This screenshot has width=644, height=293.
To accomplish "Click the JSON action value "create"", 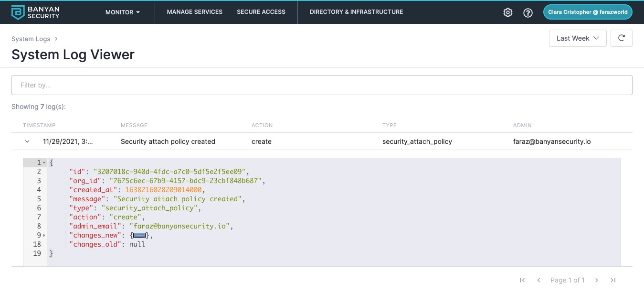I will click(x=126, y=217).
